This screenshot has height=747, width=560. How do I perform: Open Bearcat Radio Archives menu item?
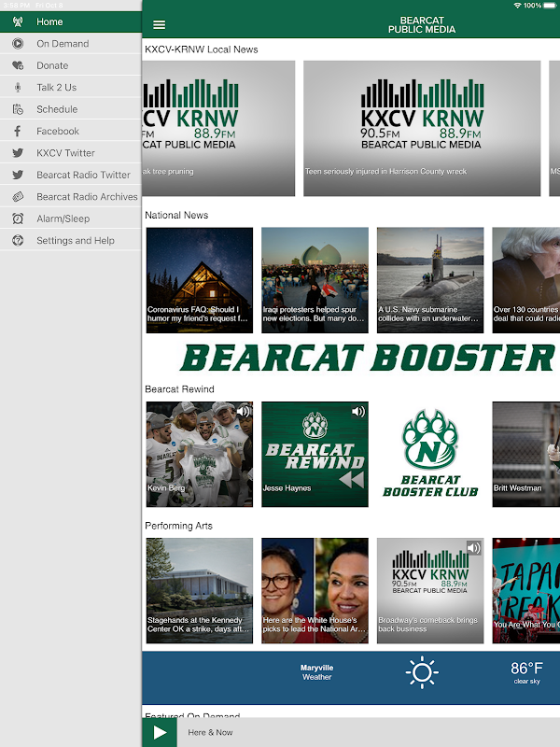coord(71,196)
